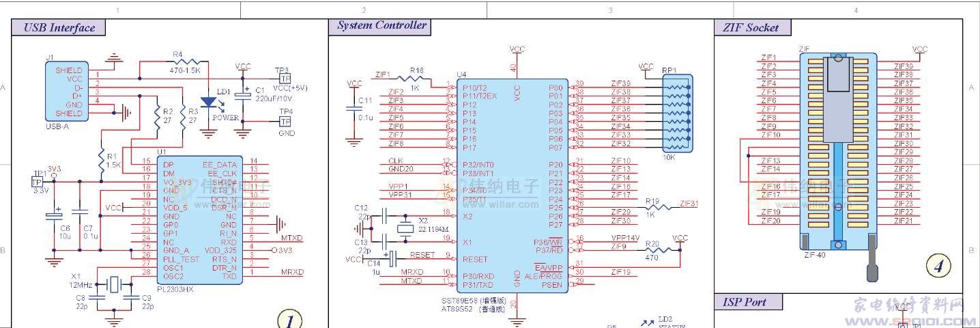Select resistor R1 1.5K
Screen dimensions: 980x328
101,159
